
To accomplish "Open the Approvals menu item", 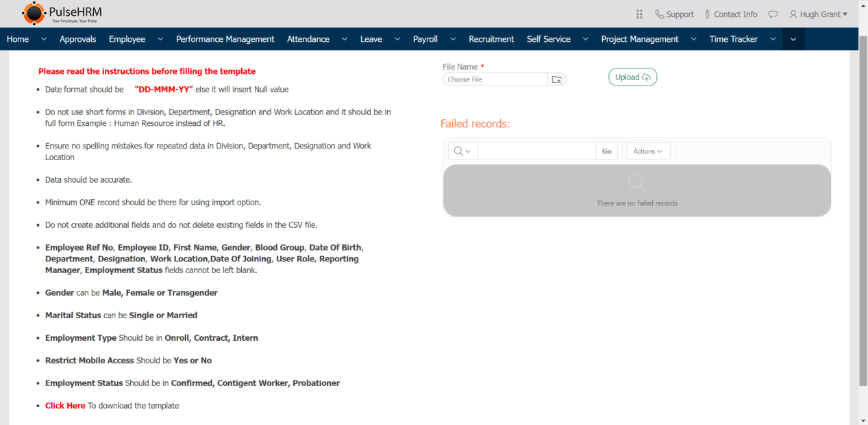I will click(x=77, y=39).
